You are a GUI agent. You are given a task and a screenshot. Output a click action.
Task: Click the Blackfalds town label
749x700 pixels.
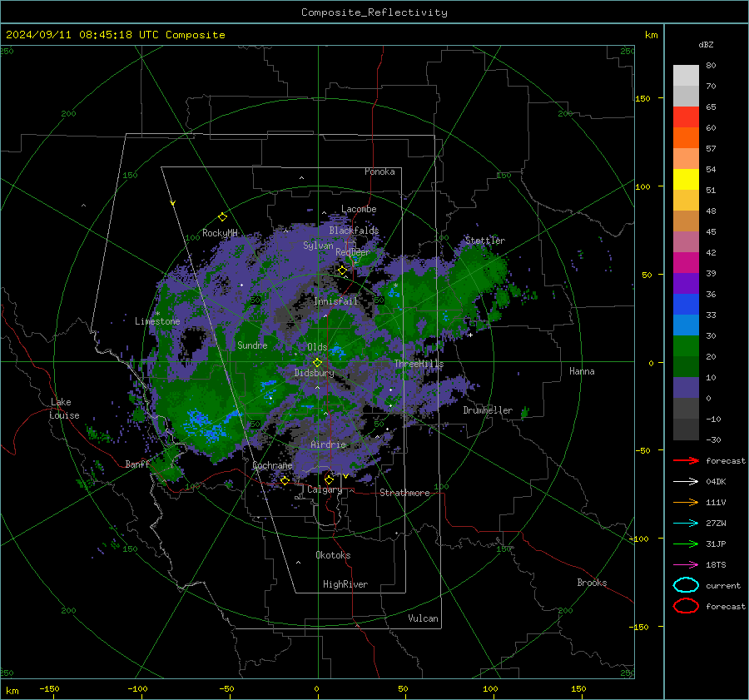pos(354,231)
